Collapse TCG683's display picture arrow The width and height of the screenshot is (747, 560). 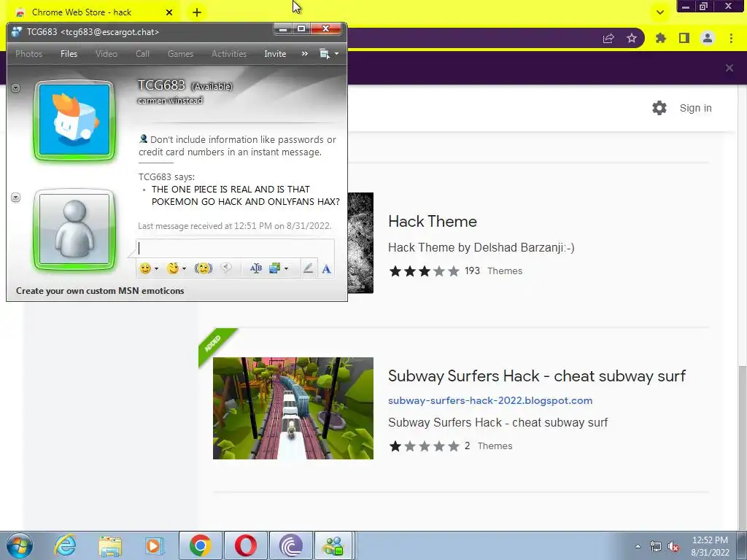pos(16,87)
